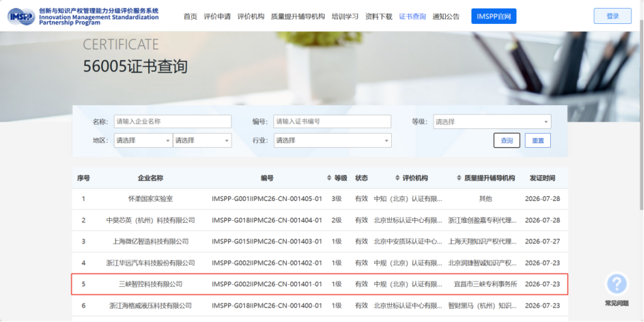Click 上海天翔知识产权代理 cell
This screenshot has height=322, width=644.
(482, 241)
